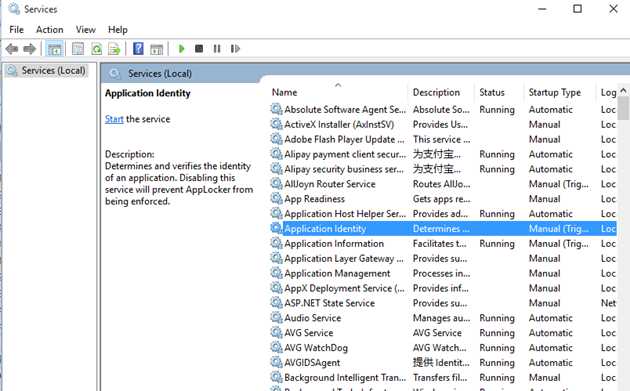
Task: Click the Back arrow toolbar icon
Action: point(12,49)
